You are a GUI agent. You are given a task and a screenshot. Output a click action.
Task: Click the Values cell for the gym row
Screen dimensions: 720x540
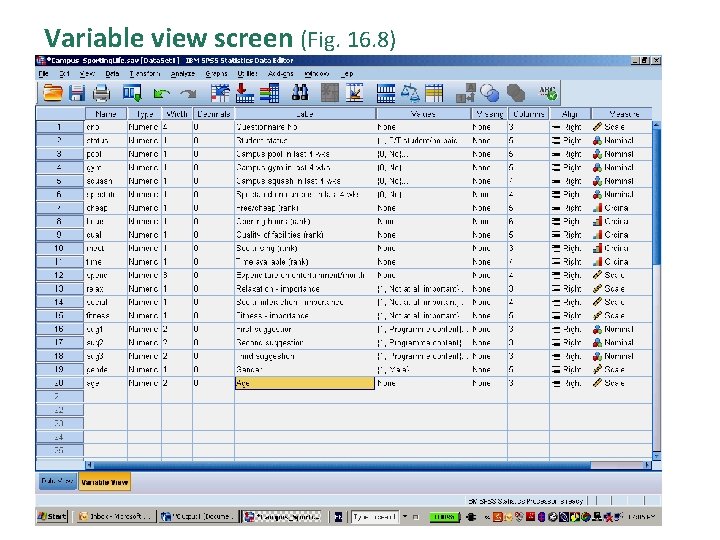point(423,168)
